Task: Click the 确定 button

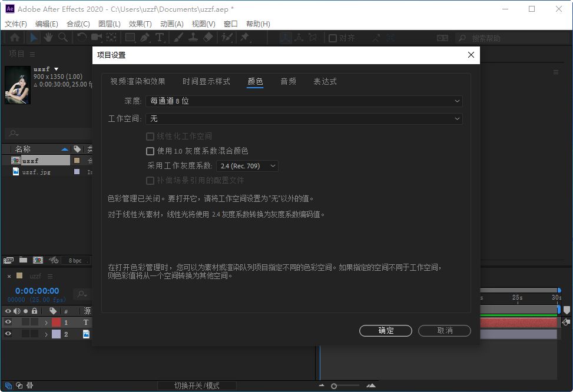Action: (386, 330)
